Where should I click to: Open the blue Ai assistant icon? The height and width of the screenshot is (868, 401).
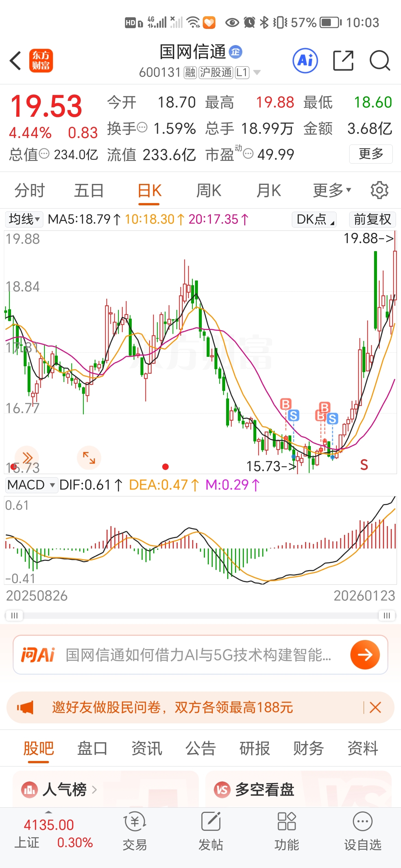tap(305, 61)
